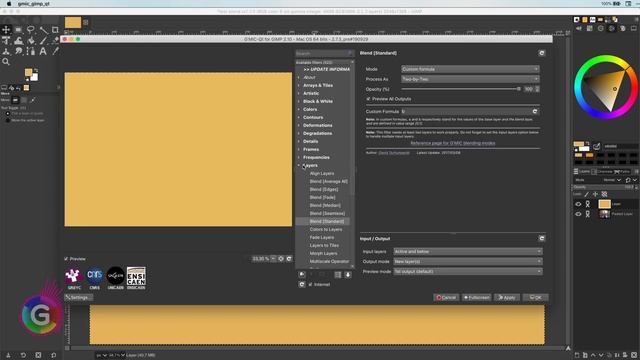Image resolution: width=640 pixels, height=360 pixels.
Task: Select the Paintbrush tool
Action: point(43,40)
